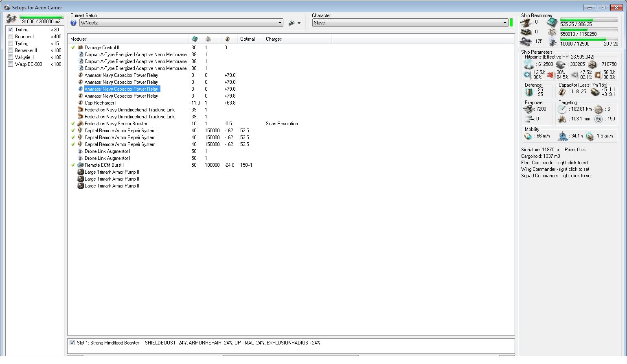Click the CPU usage bar above 525.25 / 906.25
This screenshot has height=364, width=627.
pyautogui.click(x=589, y=20)
